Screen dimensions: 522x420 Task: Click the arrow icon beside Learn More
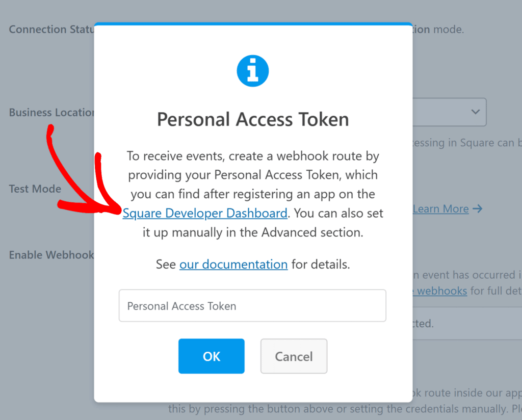477,208
